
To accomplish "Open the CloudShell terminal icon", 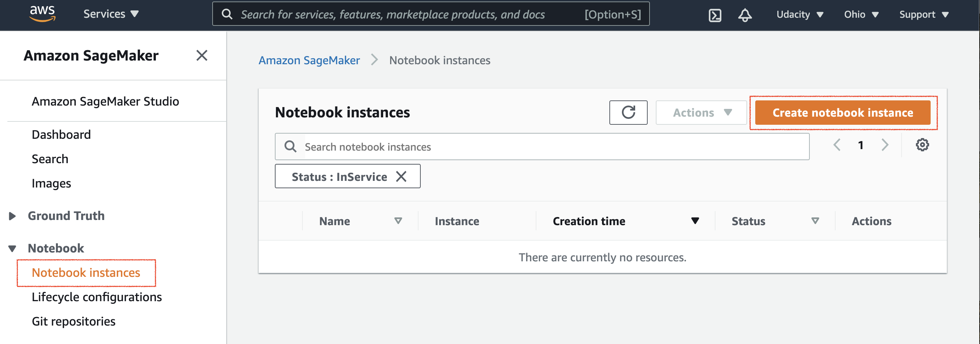I will click(714, 14).
